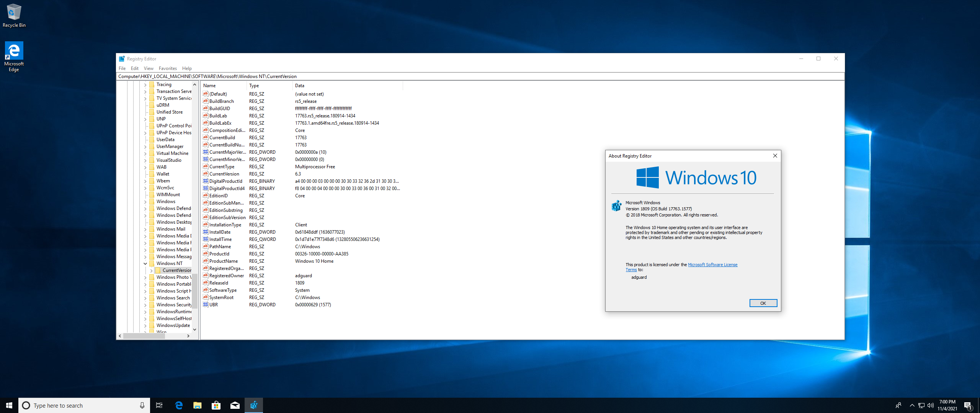Sort values by the Type column header
The image size is (980, 413).
click(x=269, y=86)
